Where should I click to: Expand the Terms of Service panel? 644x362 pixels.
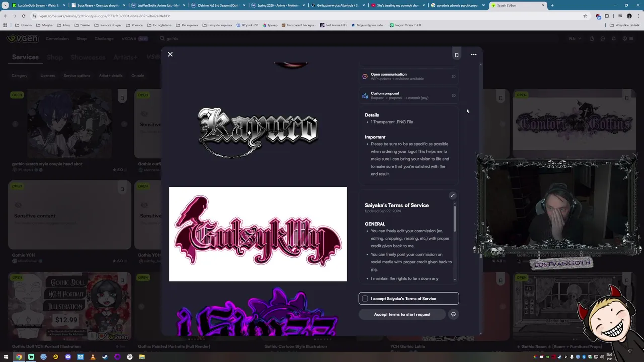pyautogui.click(x=453, y=196)
